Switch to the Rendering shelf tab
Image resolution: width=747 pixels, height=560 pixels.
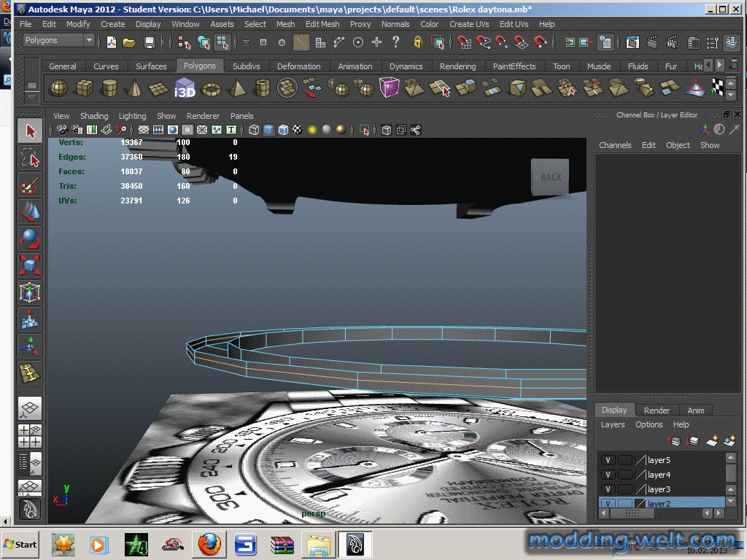458,66
